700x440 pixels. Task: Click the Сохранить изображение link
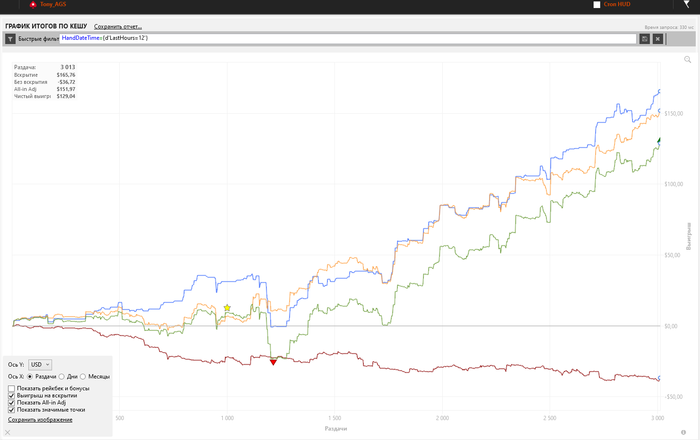tap(40, 419)
